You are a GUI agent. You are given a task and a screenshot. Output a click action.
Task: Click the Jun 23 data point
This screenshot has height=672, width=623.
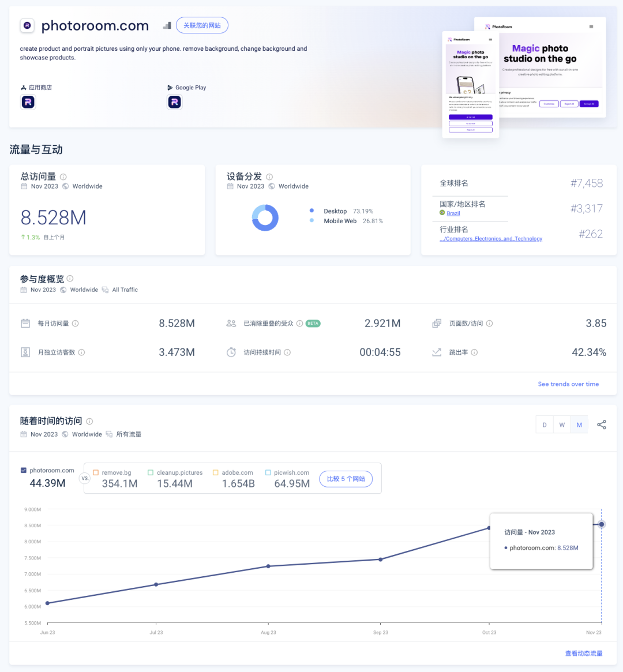point(47,603)
